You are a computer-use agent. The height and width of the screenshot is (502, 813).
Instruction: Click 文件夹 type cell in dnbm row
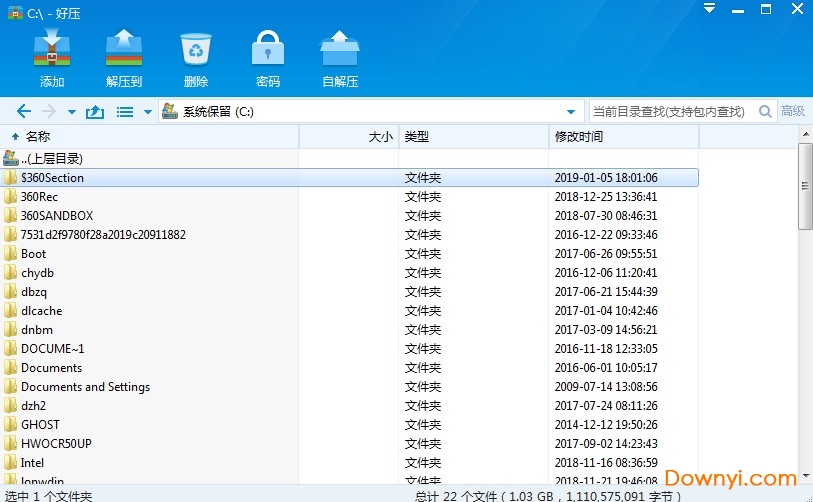tap(423, 330)
